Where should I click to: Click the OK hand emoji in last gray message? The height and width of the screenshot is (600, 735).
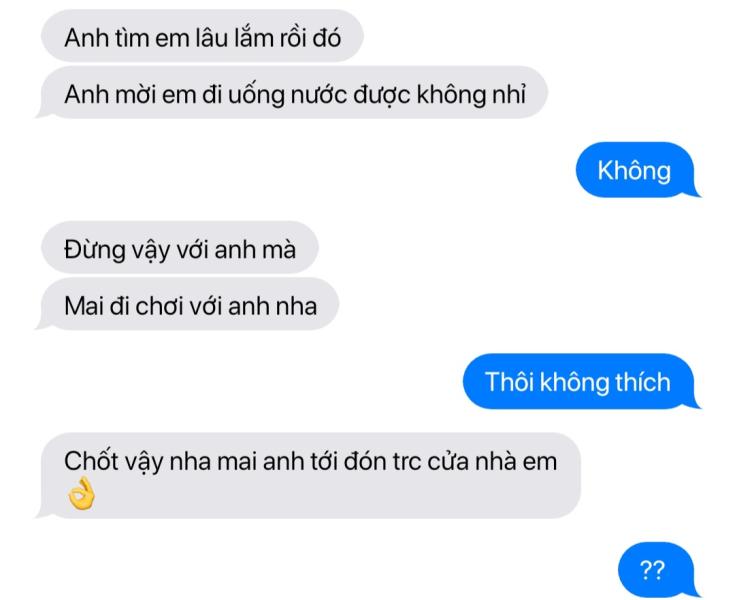(x=81, y=494)
